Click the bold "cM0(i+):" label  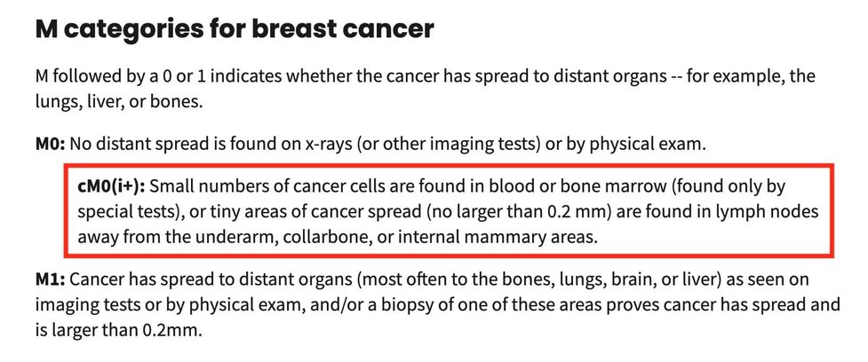pyautogui.click(x=111, y=187)
